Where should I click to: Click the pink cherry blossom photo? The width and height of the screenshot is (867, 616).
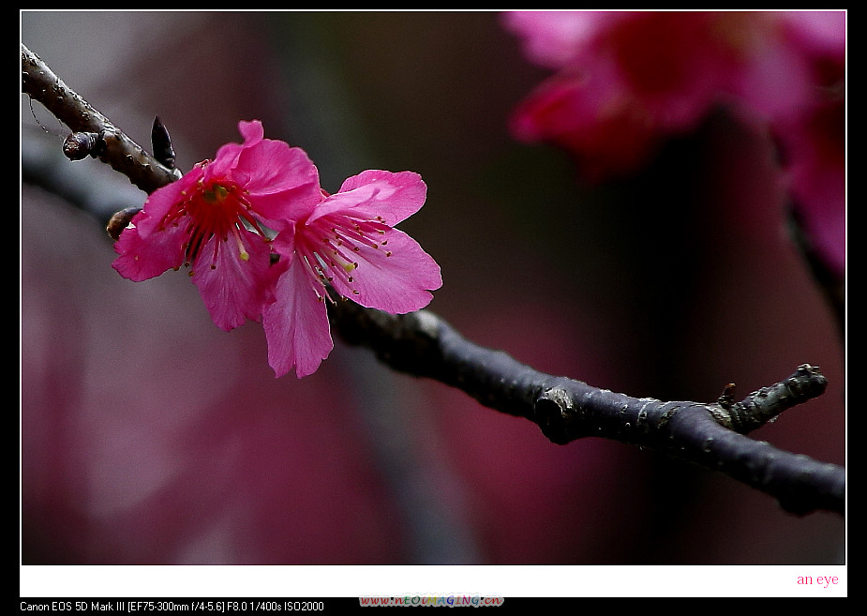coord(433,288)
